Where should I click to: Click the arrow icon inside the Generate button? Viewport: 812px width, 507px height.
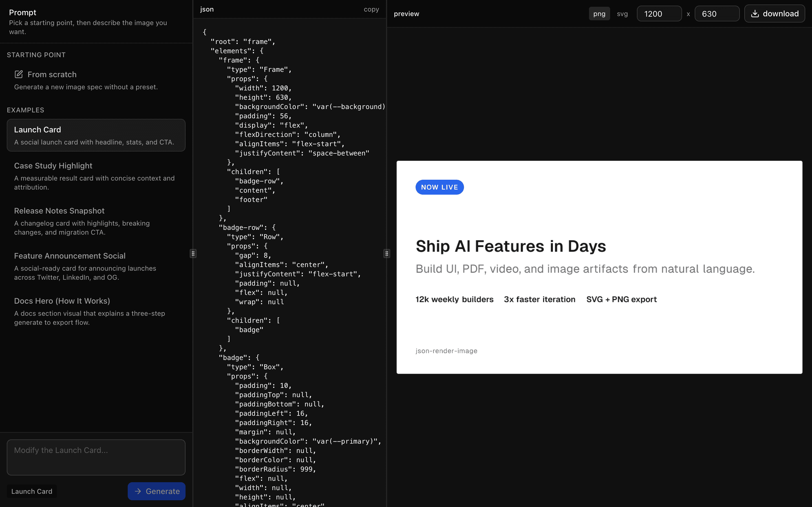138,491
